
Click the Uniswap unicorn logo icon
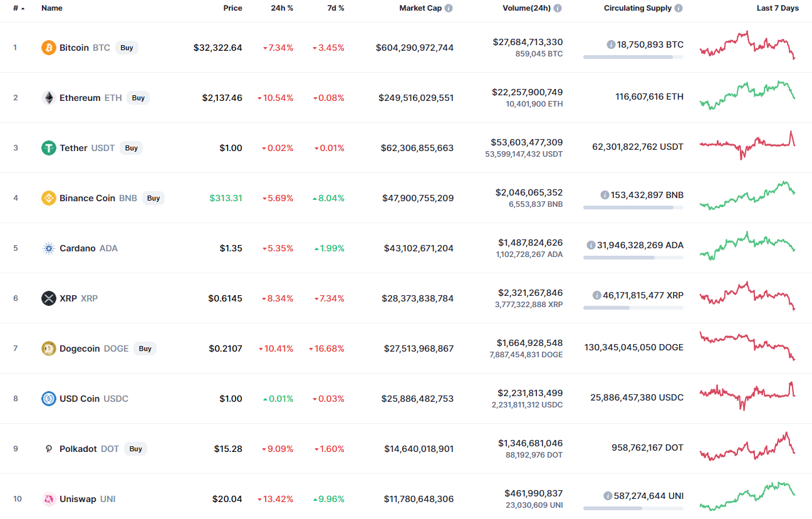[48, 499]
